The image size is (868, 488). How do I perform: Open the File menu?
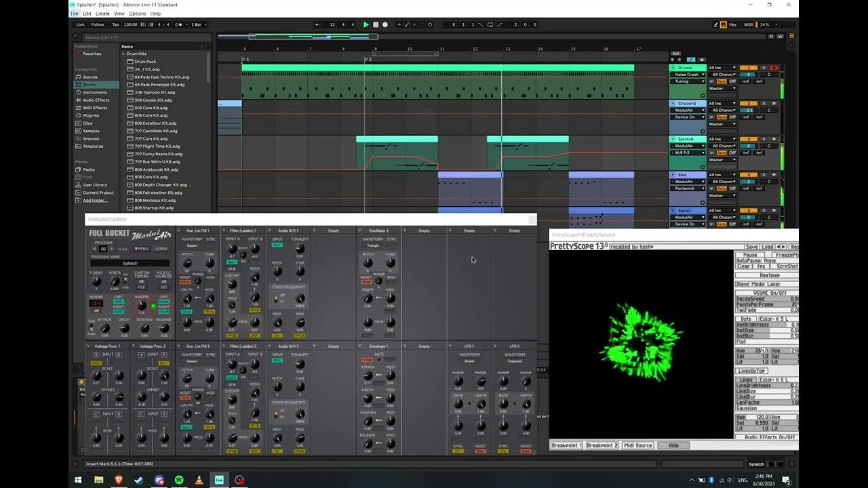click(x=75, y=14)
